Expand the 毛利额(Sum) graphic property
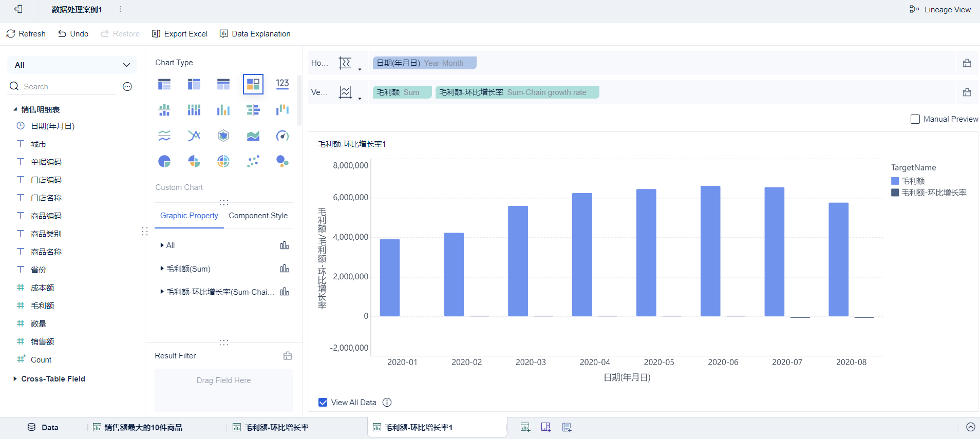Viewport: 980px width, 439px height. [162, 269]
